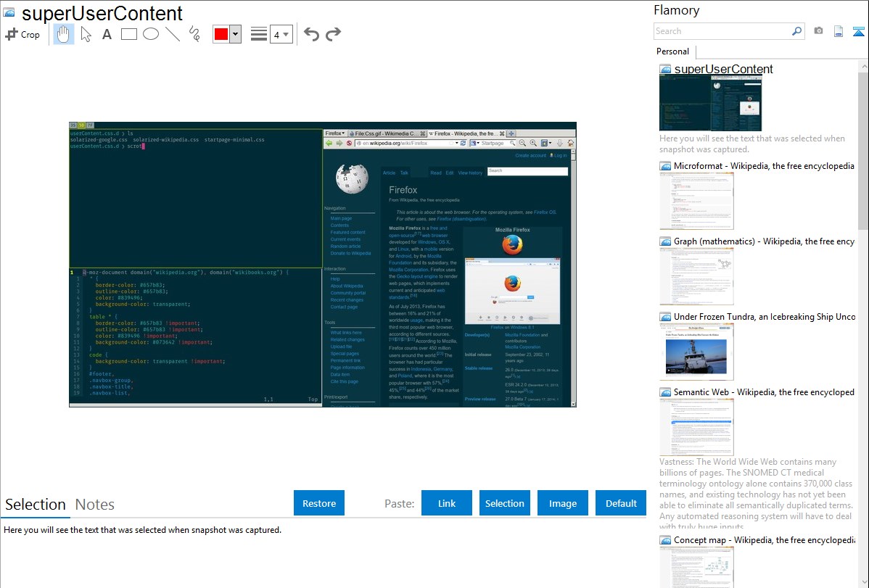Switch to the Notes tab
Viewport: 869px width, 588px height.
click(x=95, y=505)
